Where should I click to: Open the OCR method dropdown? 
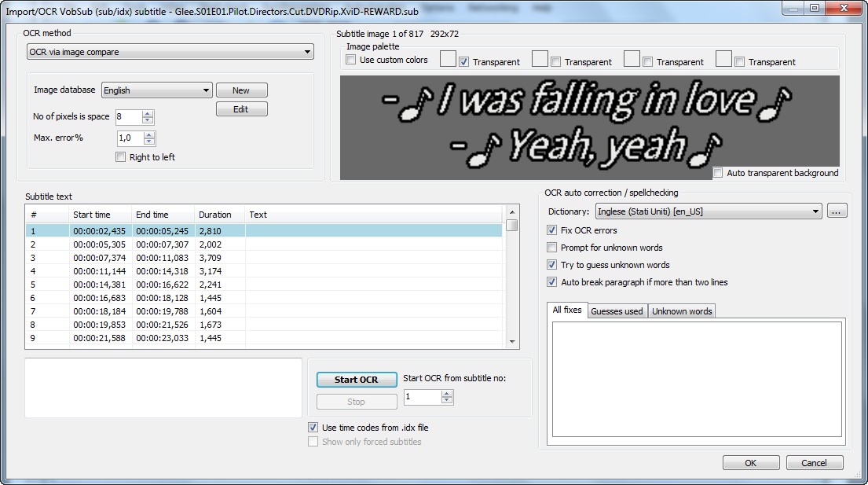170,52
